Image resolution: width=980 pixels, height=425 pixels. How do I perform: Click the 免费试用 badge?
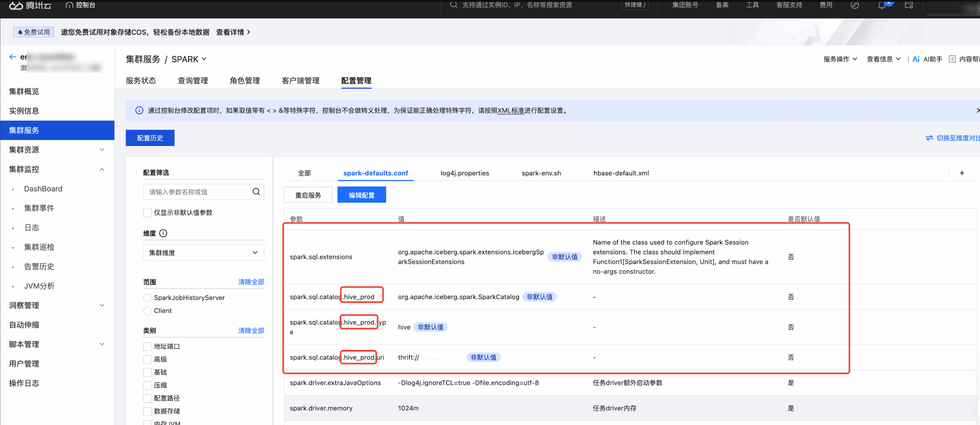(x=34, y=32)
